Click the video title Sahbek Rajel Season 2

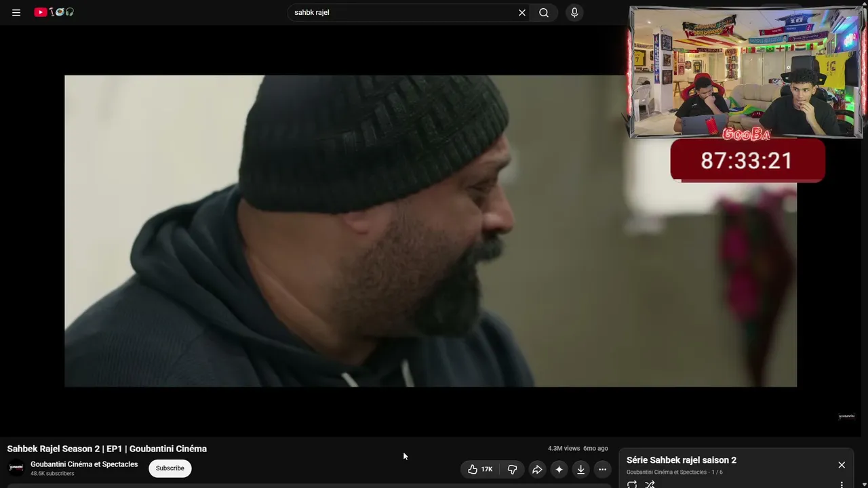(x=107, y=449)
